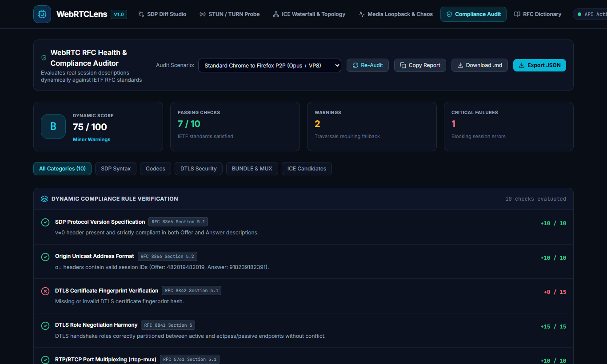Filter checks by SDP Syntax
The width and height of the screenshot is (607, 364).
click(116, 169)
